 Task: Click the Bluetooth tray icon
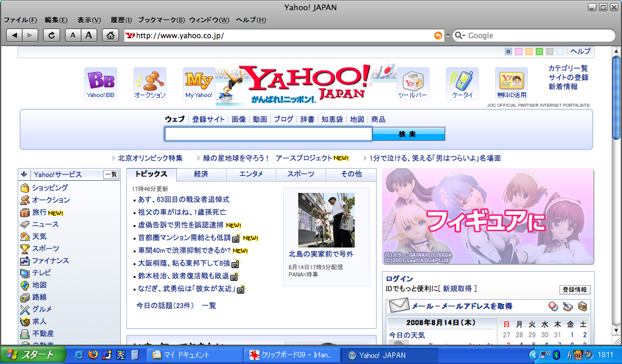coord(556,355)
